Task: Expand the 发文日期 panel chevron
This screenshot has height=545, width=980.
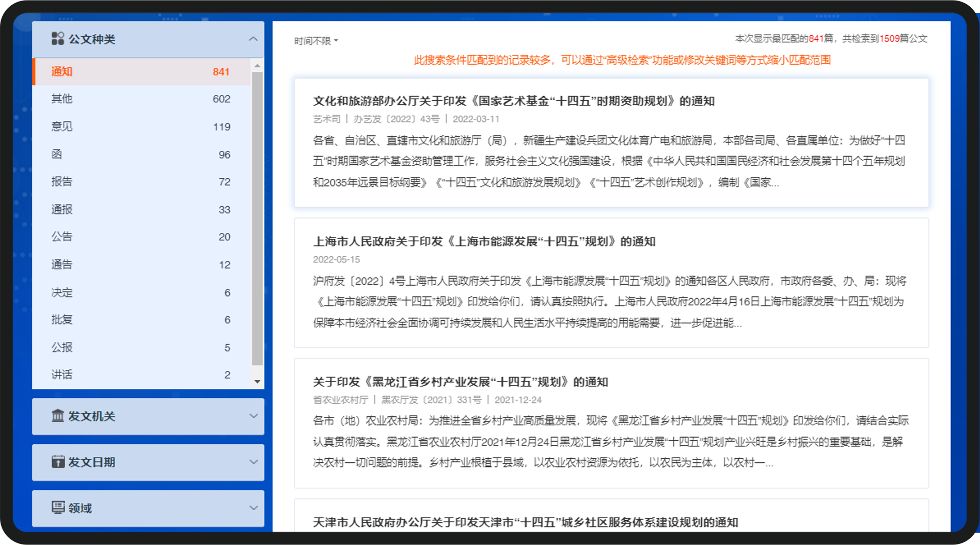Action: click(x=253, y=462)
